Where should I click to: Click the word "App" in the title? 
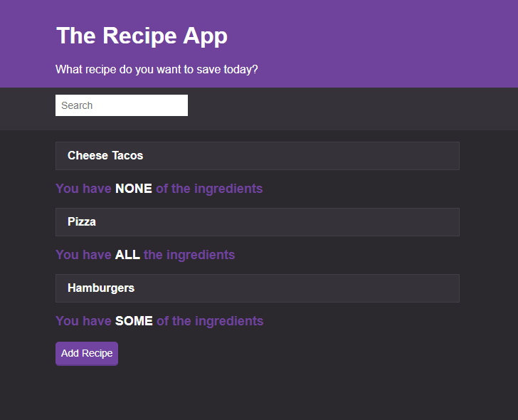coord(205,36)
